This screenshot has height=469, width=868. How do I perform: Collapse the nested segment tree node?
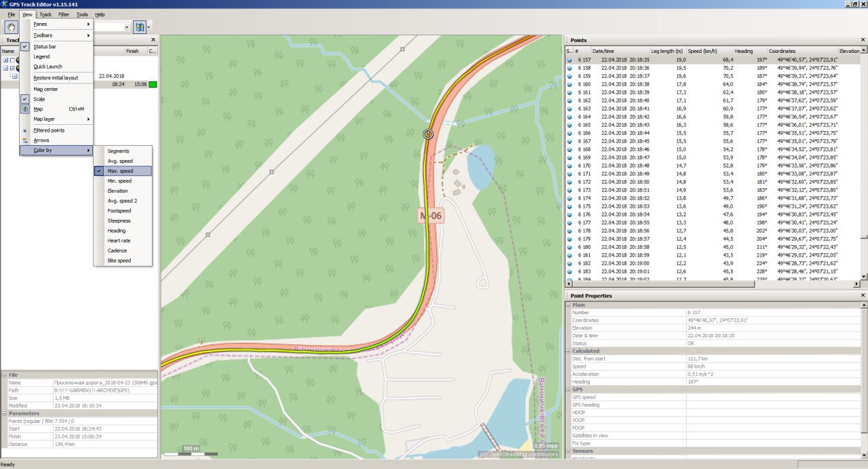14,76
